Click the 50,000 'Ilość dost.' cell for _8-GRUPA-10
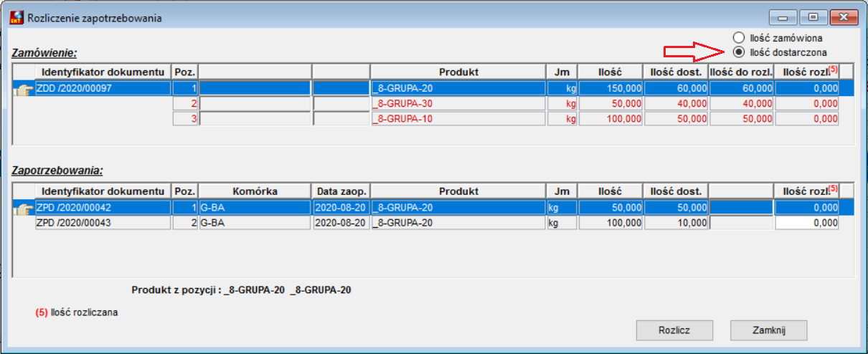The width and height of the screenshot is (868, 354). [676, 118]
